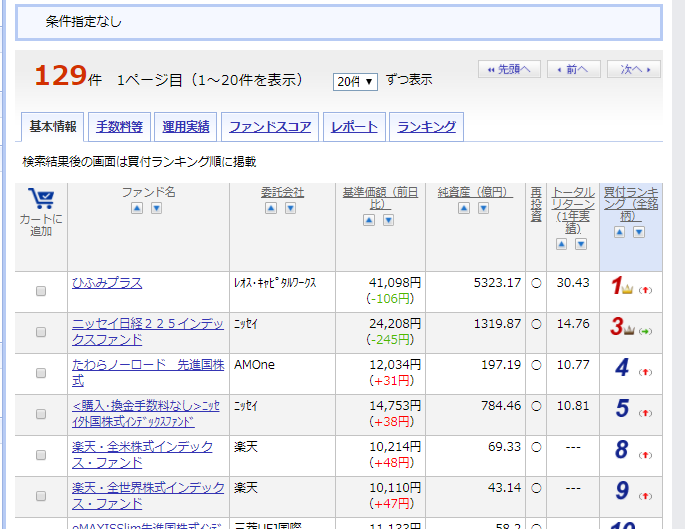The width and height of the screenshot is (685, 529).
Task: Click the 5323.17 net assets value
Action: pos(497,283)
